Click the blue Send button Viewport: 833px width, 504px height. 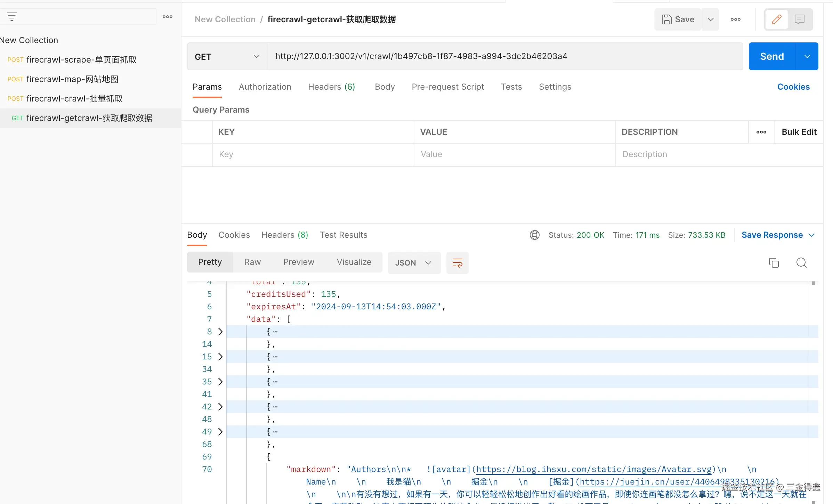(x=772, y=57)
